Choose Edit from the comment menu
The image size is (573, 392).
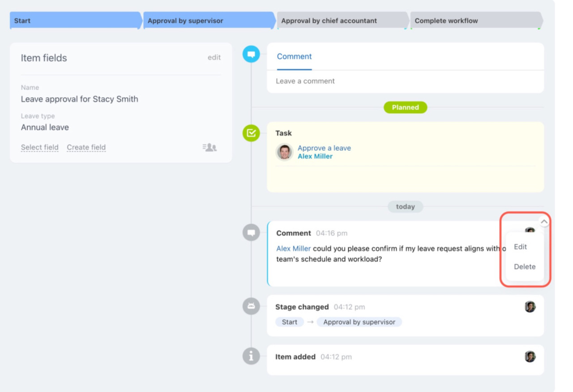pos(520,247)
